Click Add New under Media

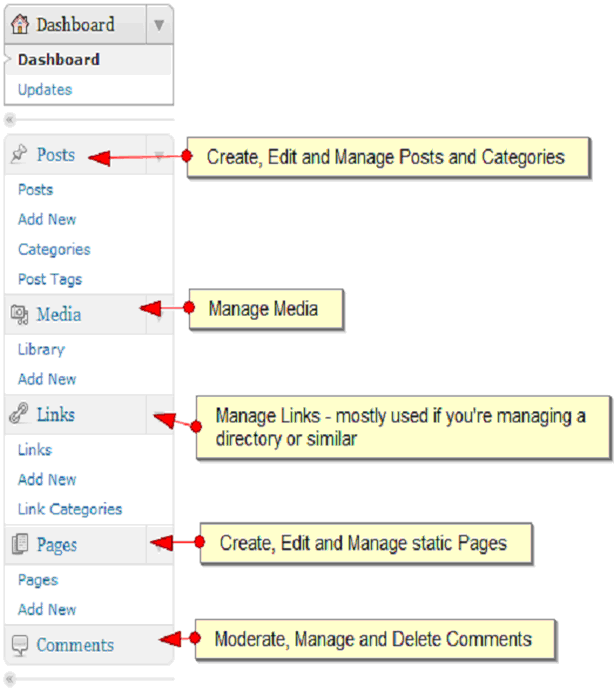(x=47, y=379)
